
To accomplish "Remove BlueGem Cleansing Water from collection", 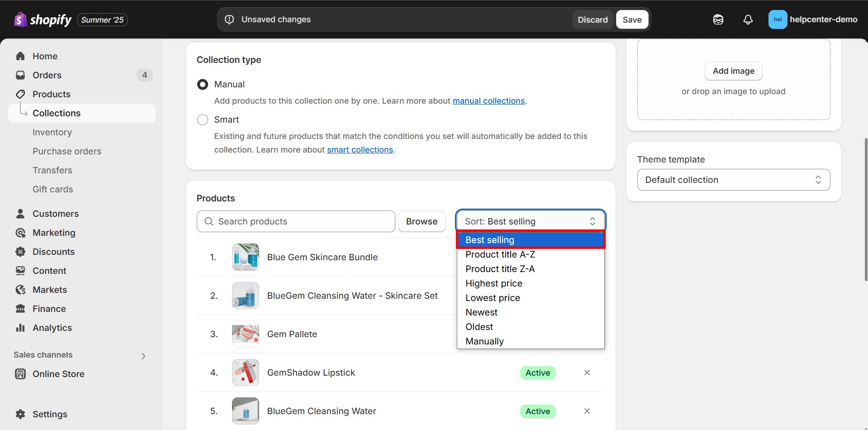I will (587, 411).
